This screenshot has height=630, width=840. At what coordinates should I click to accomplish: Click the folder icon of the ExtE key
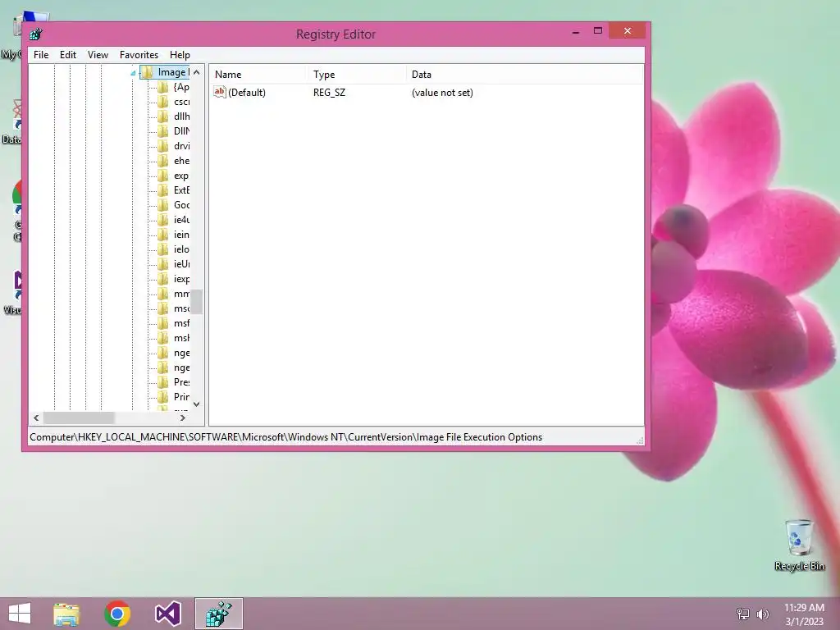pyautogui.click(x=163, y=190)
